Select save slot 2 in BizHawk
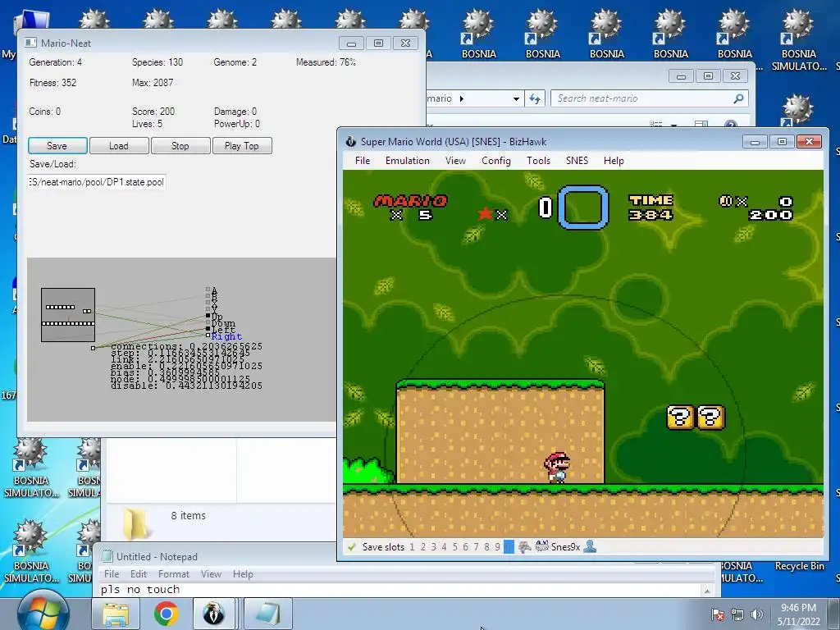This screenshot has width=840, height=630. point(422,547)
